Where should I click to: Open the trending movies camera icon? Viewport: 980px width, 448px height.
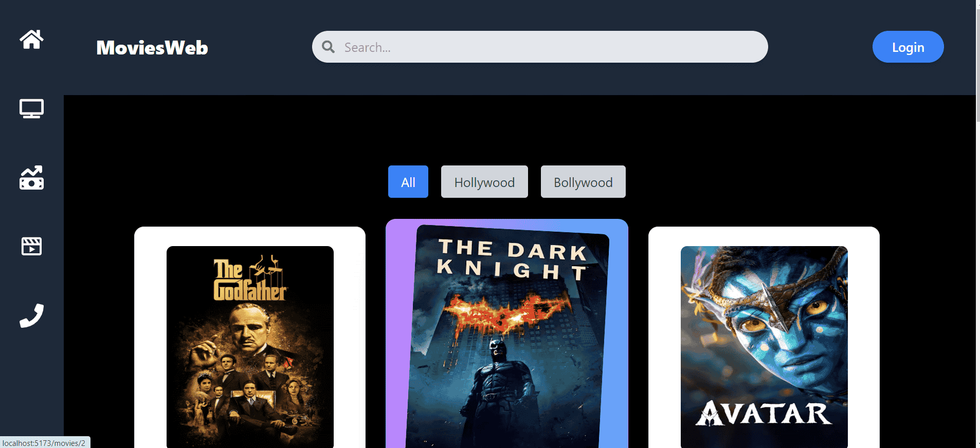coord(31,178)
